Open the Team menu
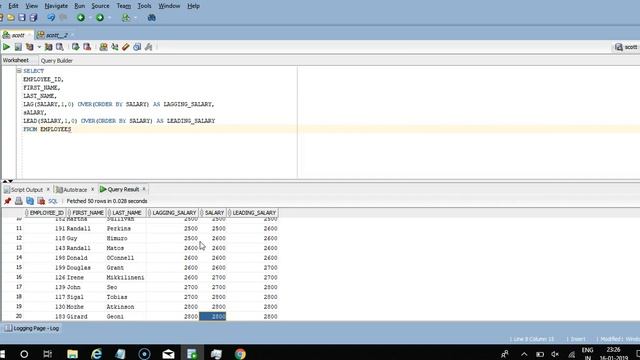The width and height of the screenshot is (640, 360). tap(124, 6)
